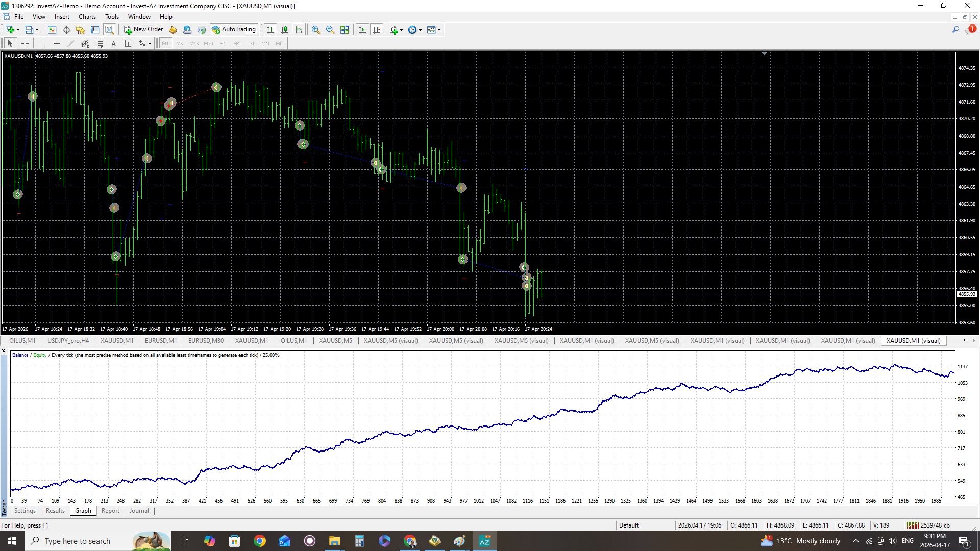The width and height of the screenshot is (980, 551).
Task: Select the Fibonacci retracement tool
Action: [x=100, y=44]
